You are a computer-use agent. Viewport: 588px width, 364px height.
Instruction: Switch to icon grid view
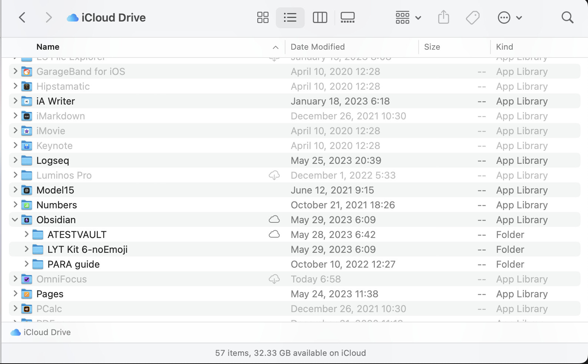(x=263, y=17)
